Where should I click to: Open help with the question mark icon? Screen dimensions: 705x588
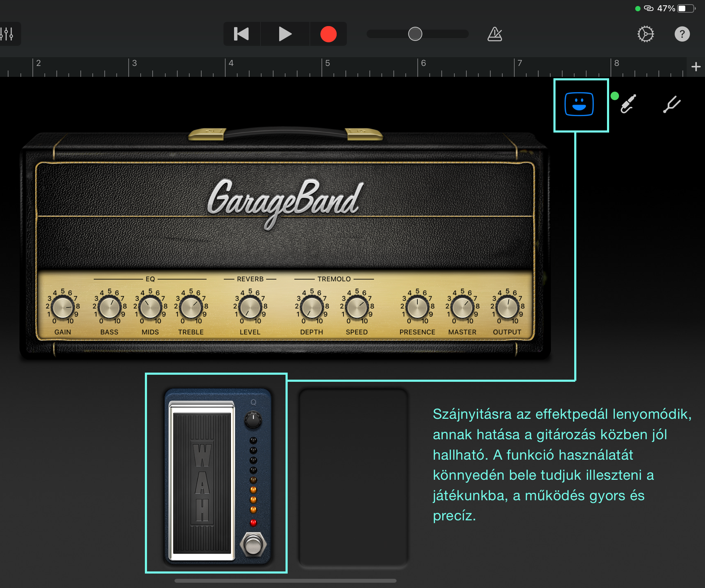(682, 34)
